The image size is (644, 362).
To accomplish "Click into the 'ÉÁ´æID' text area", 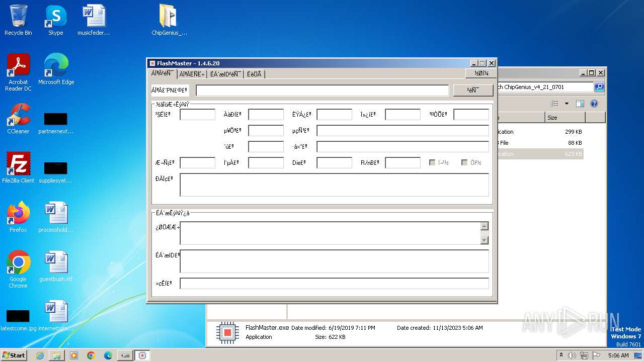I will coord(334,261).
